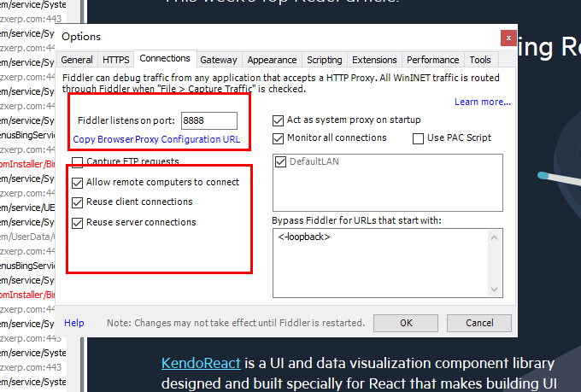Image resolution: width=581 pixels, height=392 pixels.
Task: Close the Options dialog
Action: (x=508, y=38)
